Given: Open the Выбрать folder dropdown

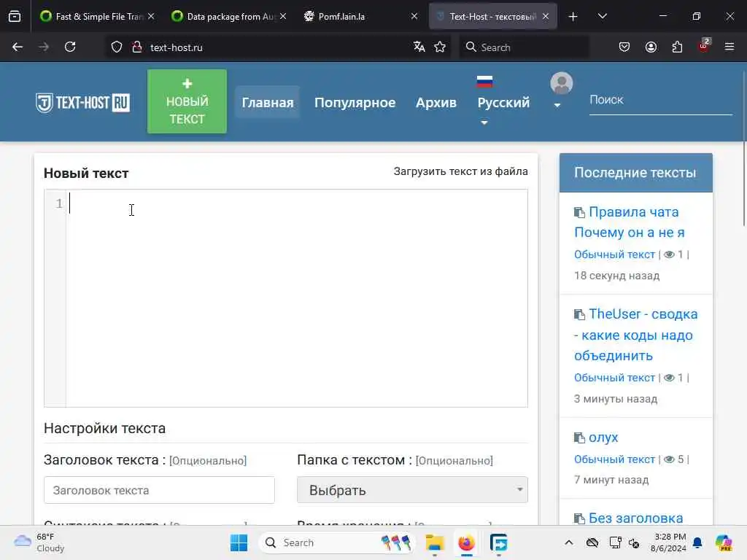Looking at the screenshot, I should pyautogui.click(x=412, y=490).
